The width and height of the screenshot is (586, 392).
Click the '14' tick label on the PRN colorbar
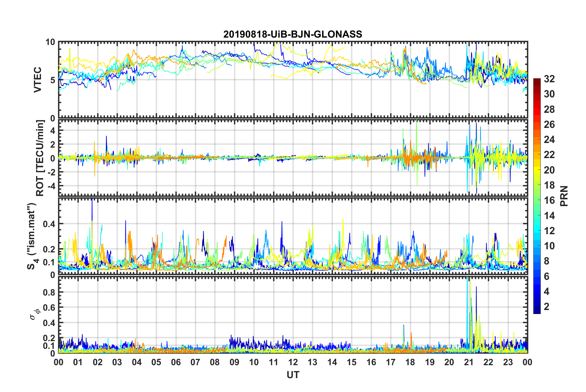click(549, 216)
